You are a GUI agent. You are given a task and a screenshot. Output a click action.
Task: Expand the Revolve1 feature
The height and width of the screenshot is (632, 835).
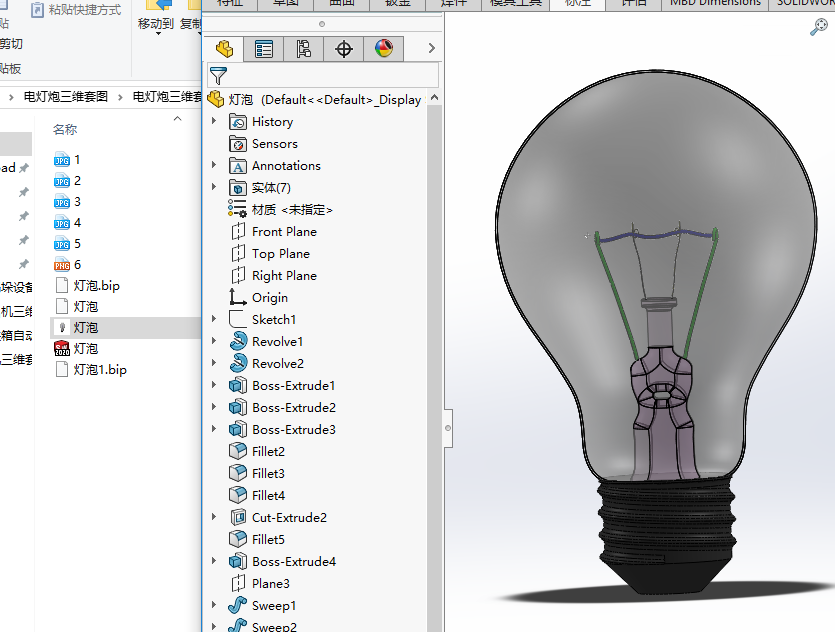(x=214, y=342)
